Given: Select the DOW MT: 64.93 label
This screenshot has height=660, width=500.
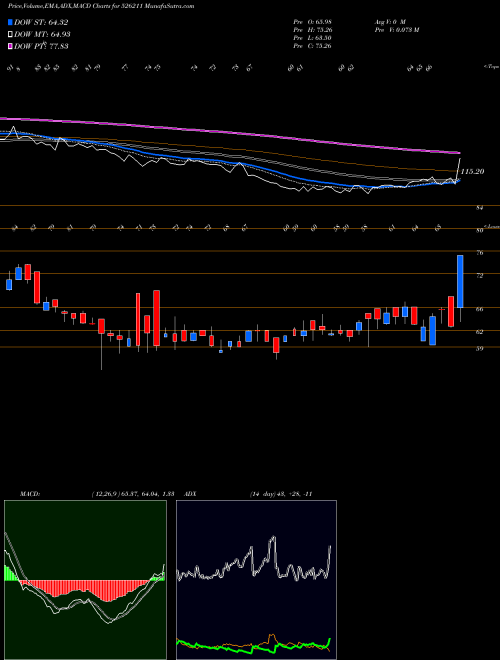Looking at the screenshot, I should tap(42, 35).
